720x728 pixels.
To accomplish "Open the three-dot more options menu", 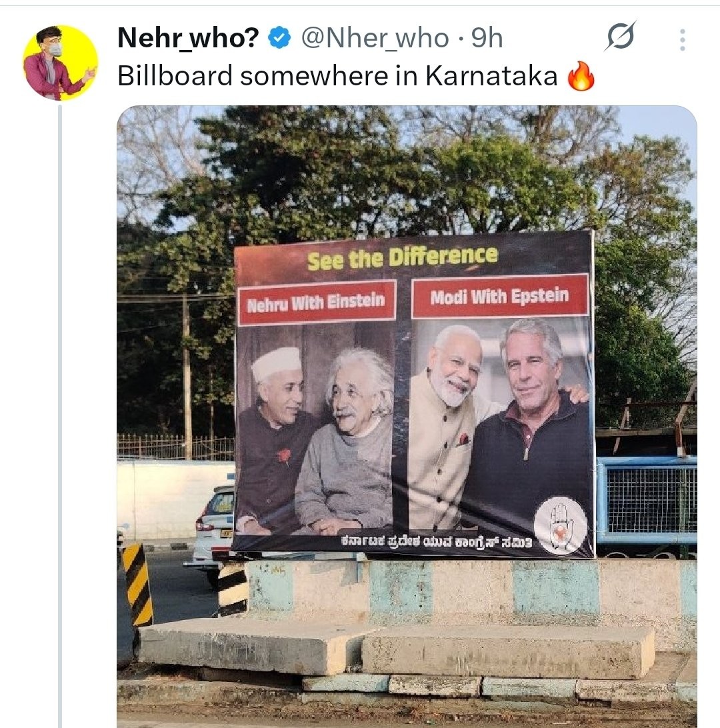I will pos(682,40).
